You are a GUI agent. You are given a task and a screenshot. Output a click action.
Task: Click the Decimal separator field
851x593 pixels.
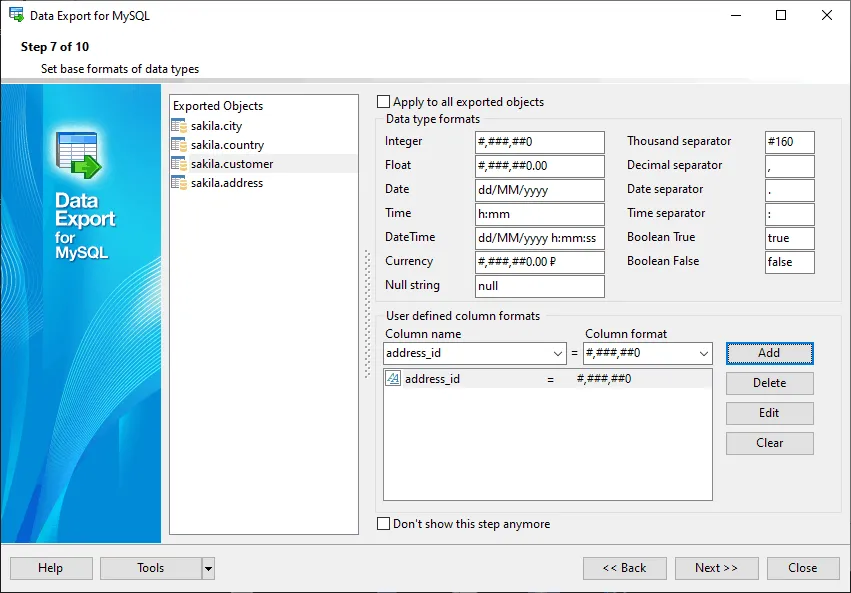pyautogui.click(x=790, y=166)
